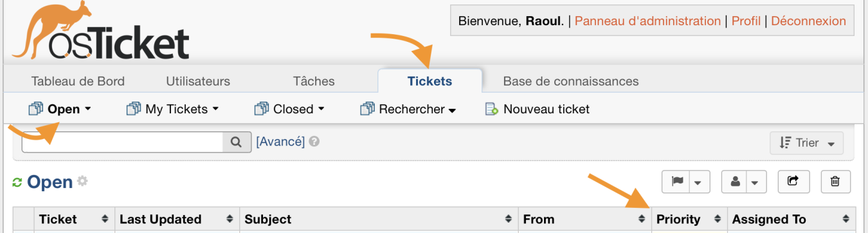Expand the Trier sort dropdown
Viewport: 868px width, 233px height.
tap(807, 143)
